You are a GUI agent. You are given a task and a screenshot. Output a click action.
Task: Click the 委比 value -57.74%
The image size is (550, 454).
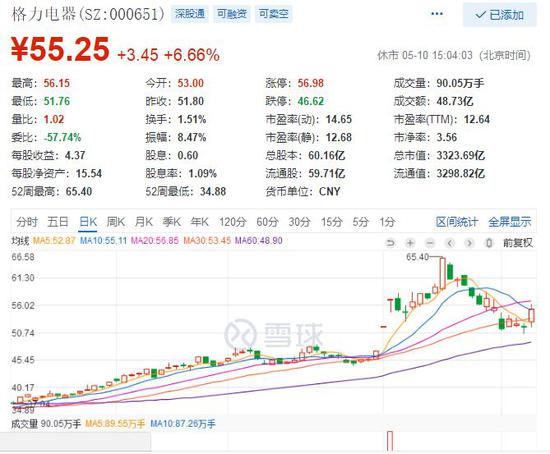pyautogui.click(x=62, y=138)
